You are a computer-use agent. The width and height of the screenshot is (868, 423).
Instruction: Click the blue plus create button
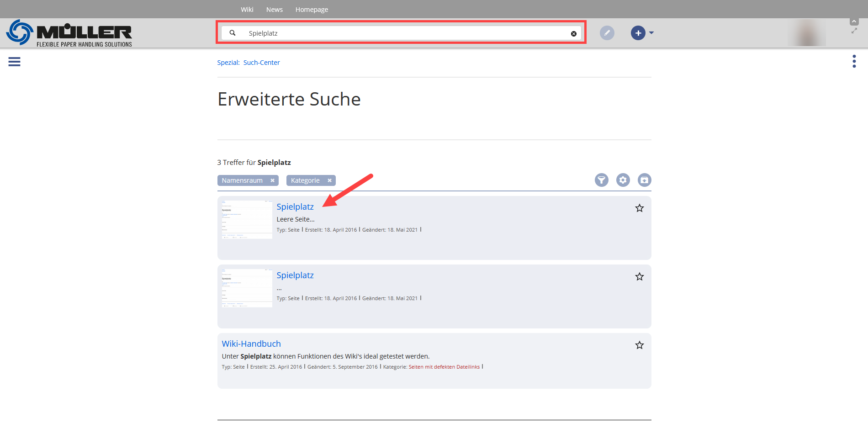click(x=638, y=33)
